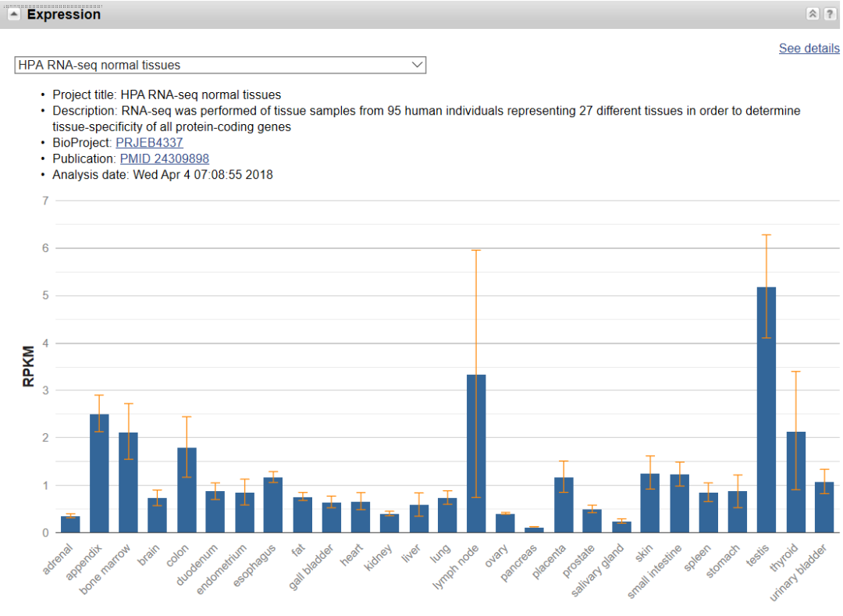This screenshot has width=843, height=616.
Task: Select the appendix bar in chart
Action: (x=99, y=474)
